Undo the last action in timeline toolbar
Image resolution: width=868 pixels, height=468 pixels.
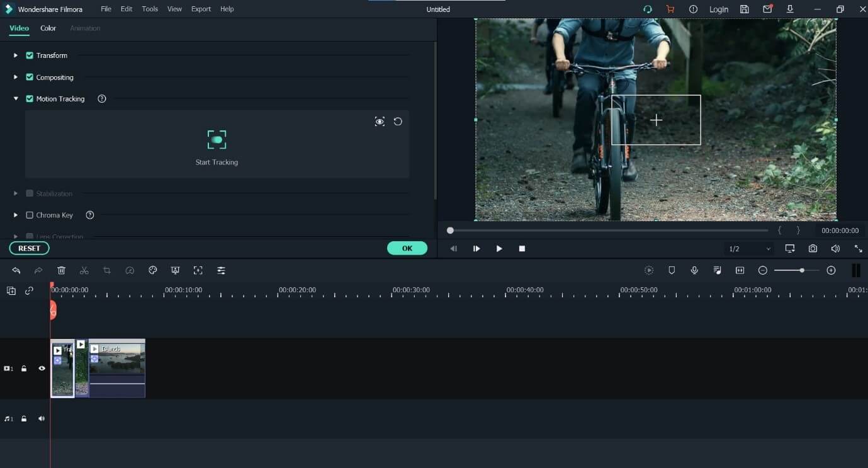[x=16, y=270]
